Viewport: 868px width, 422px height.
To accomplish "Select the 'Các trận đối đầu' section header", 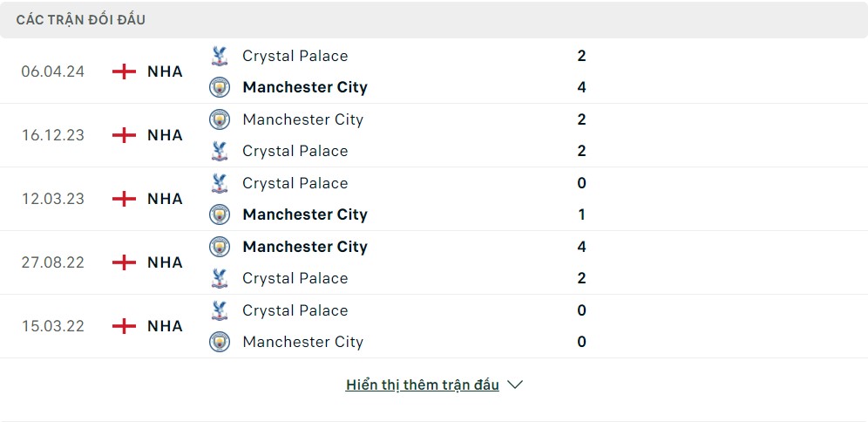I will [81, 19].
